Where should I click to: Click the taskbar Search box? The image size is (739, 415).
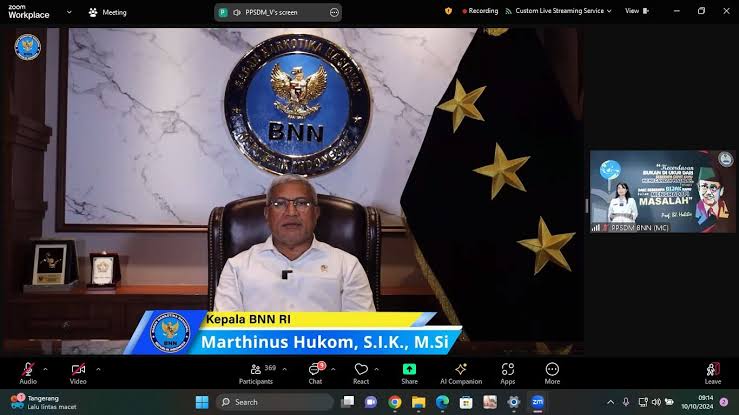click(x=275, y=402)
